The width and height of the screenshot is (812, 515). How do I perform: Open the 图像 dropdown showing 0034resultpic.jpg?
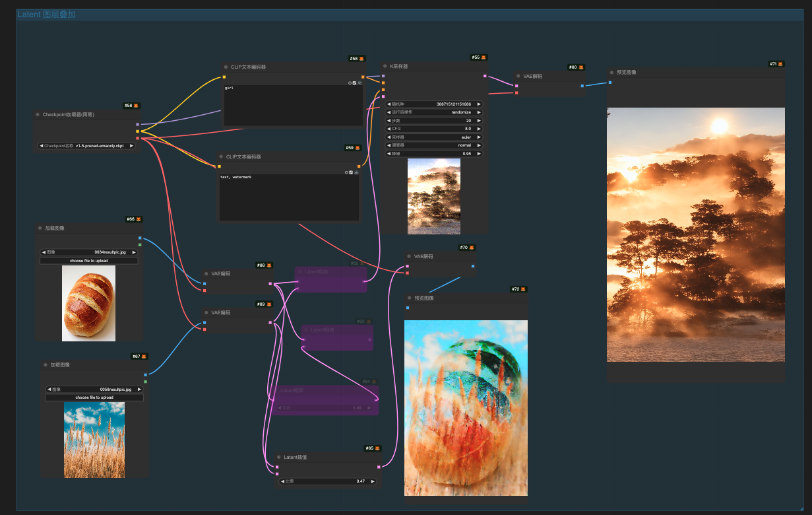tap(88, 252)
